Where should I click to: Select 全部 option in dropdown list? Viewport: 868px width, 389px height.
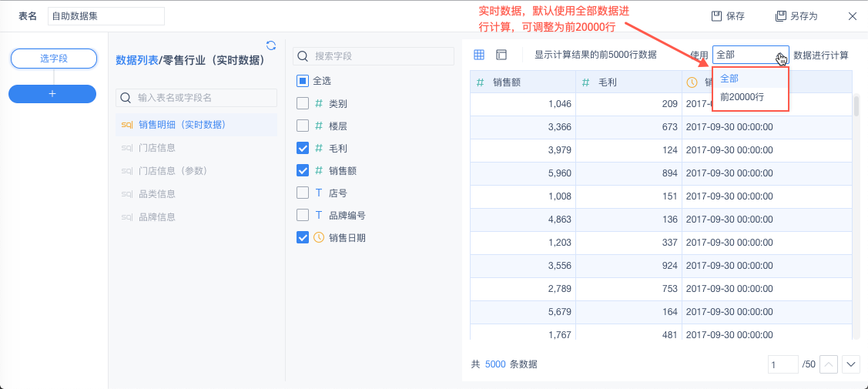coord(729,78)
